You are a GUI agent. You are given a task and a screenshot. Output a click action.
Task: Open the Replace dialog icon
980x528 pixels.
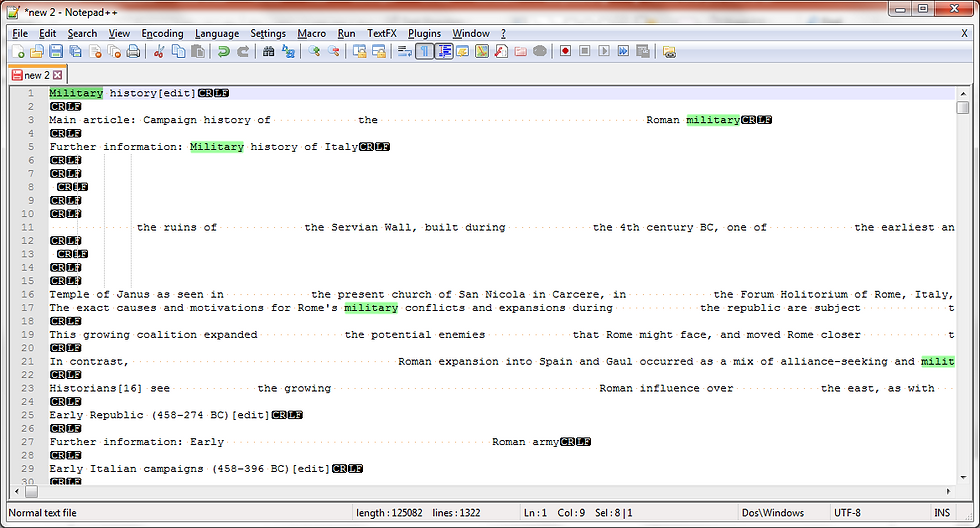tap(288, 52)
